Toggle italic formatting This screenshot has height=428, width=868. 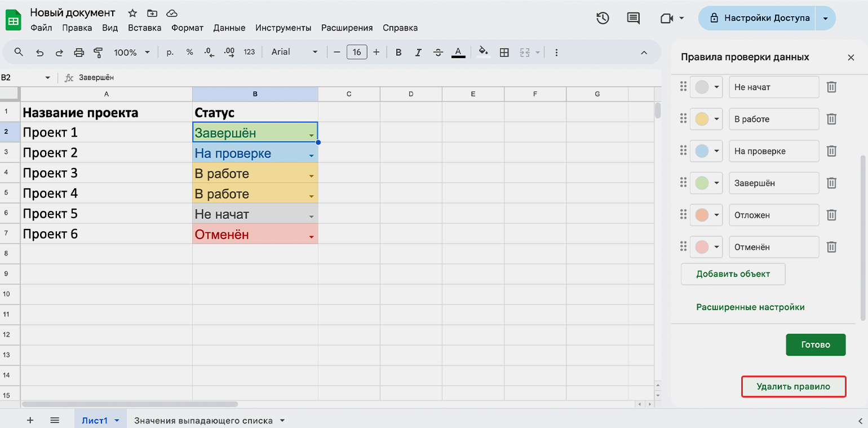(x=418, y=52)
